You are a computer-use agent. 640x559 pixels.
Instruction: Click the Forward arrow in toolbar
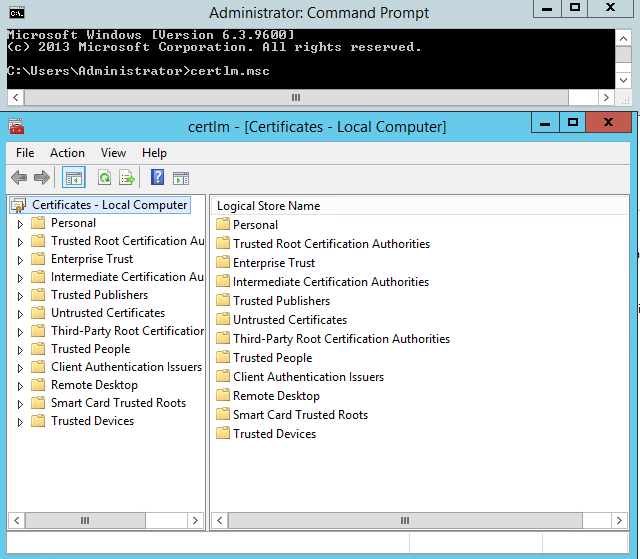coord(41,178)
